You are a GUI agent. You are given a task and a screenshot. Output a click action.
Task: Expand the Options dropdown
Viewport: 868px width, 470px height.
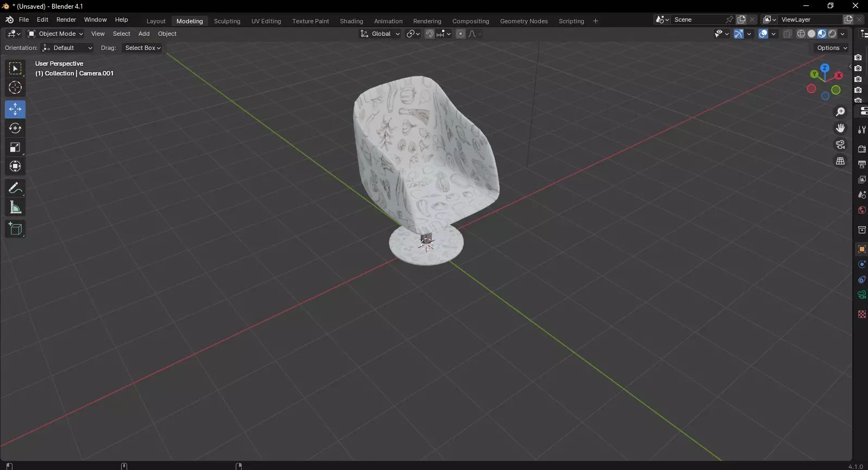click(832, 48)
